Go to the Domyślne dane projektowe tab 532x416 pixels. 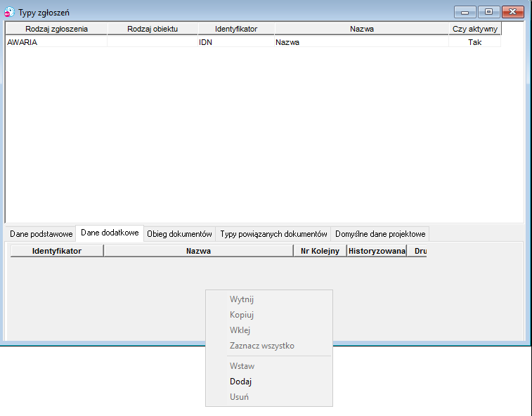point(380,234)
